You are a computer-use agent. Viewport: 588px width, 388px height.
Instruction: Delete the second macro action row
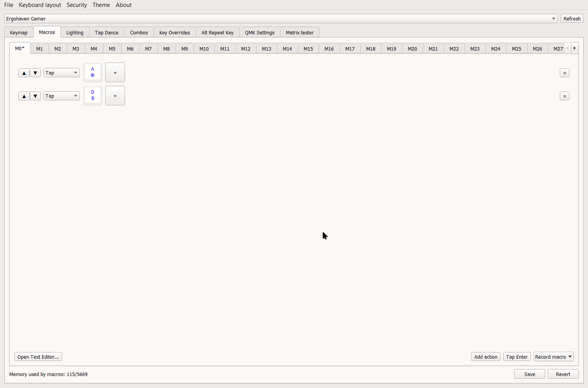coord(564,96)
